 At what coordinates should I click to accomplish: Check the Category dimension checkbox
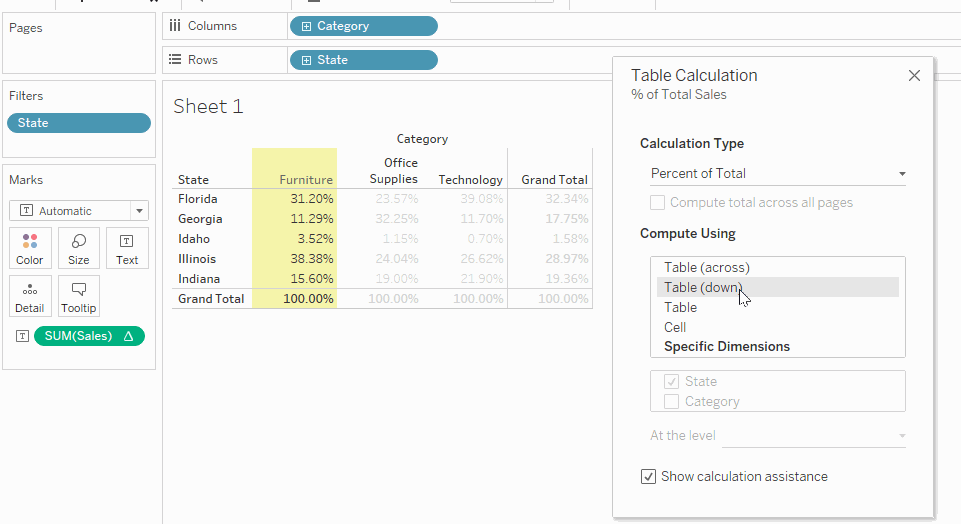coord(672,401)
